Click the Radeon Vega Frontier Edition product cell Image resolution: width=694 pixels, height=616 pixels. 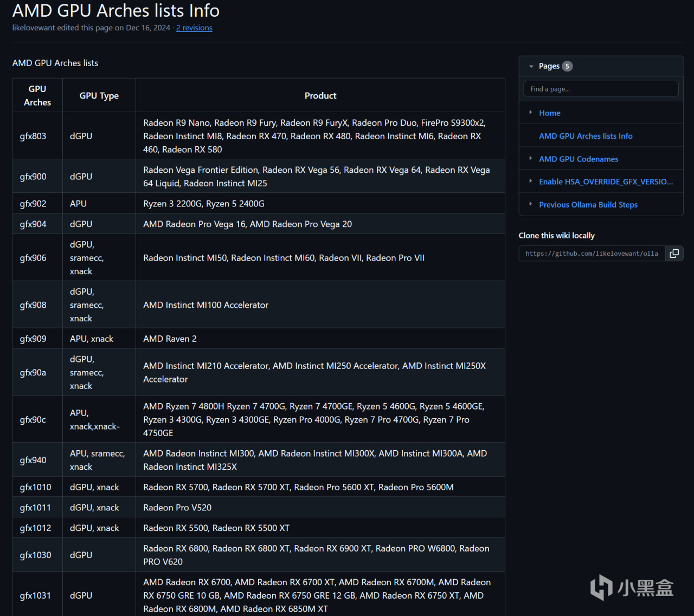click(x=320, y=177)
